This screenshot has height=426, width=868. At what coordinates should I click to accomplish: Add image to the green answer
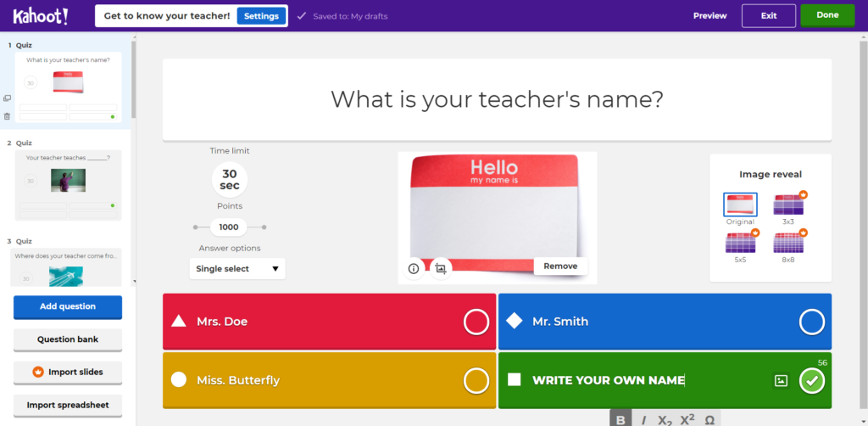(781, 381)
